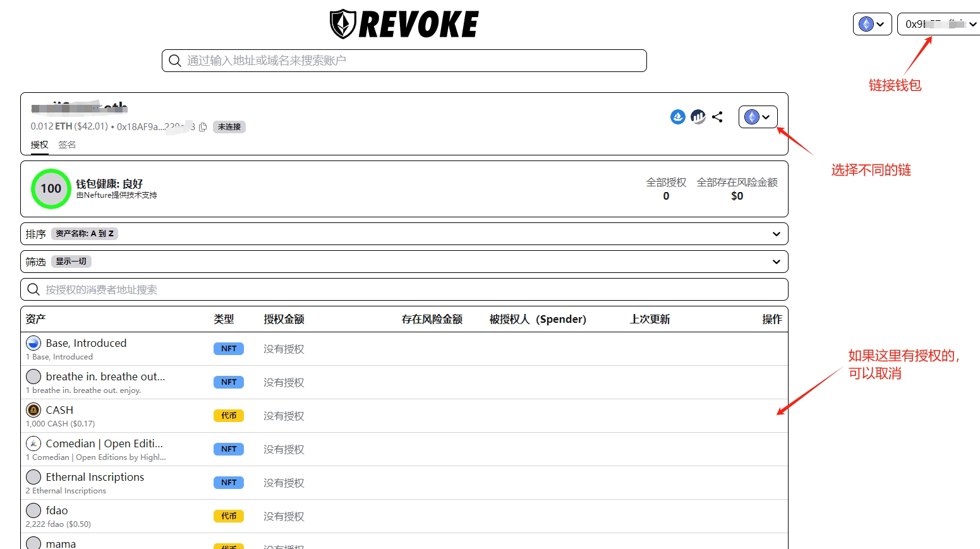Focus the account address search field
This screenshot has width=980, height=549.
tap(404, 61)
